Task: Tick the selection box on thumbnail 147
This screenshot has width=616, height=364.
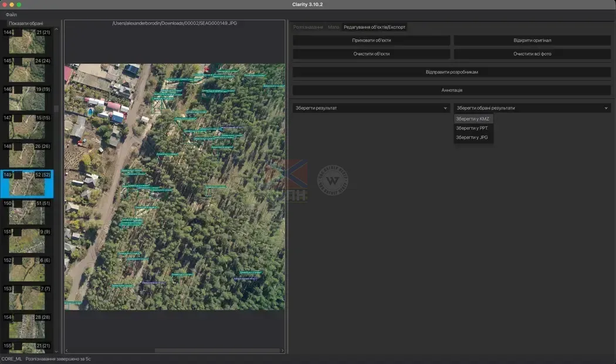Action: click(x=18, y=118)
